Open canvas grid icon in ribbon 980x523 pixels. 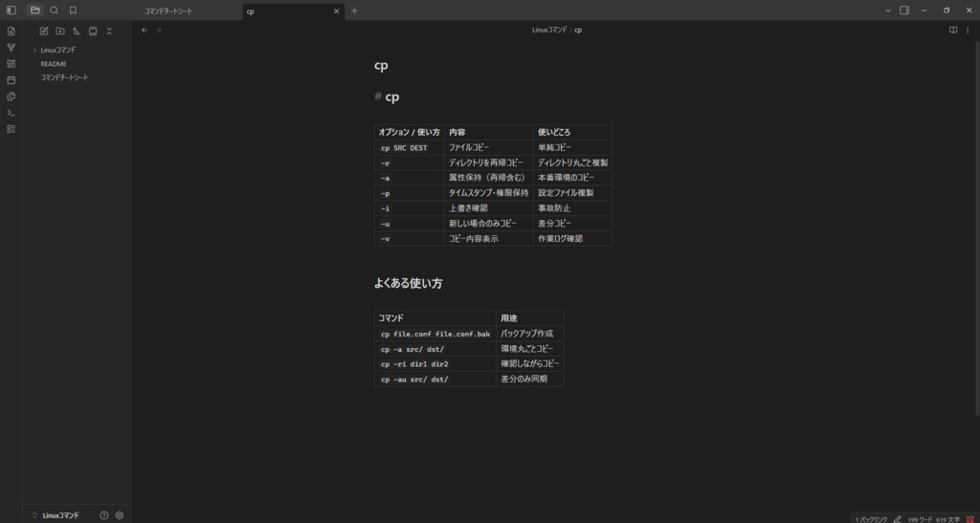pyautogui.click(x=11, y=64)
